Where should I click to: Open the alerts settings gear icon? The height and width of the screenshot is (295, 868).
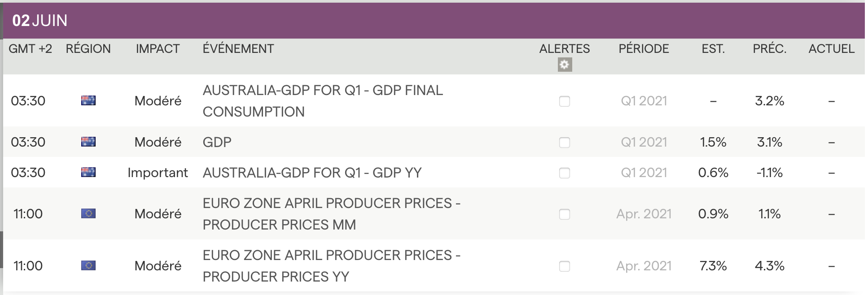point(565,65)
